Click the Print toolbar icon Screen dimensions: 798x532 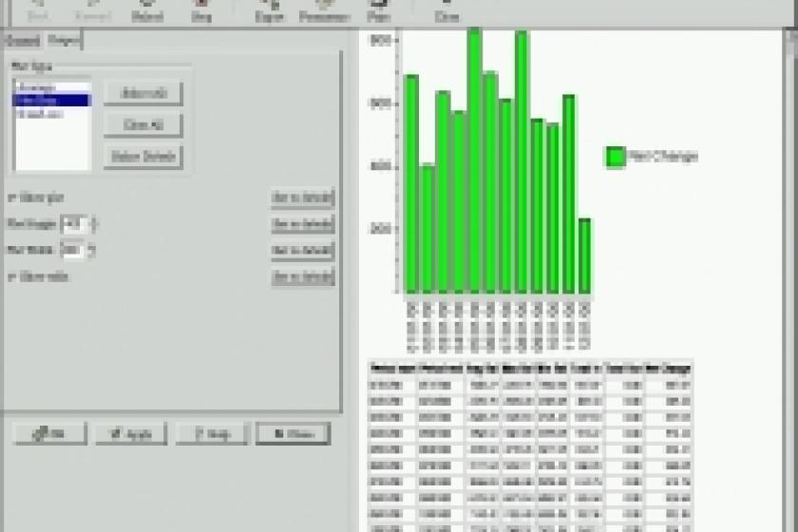point(379,10)
